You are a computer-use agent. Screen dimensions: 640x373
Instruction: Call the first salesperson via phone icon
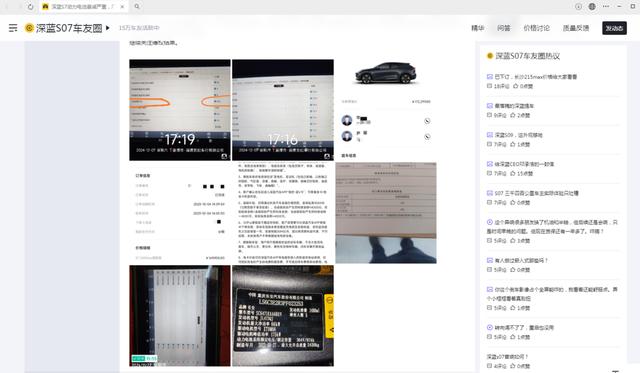427,121
